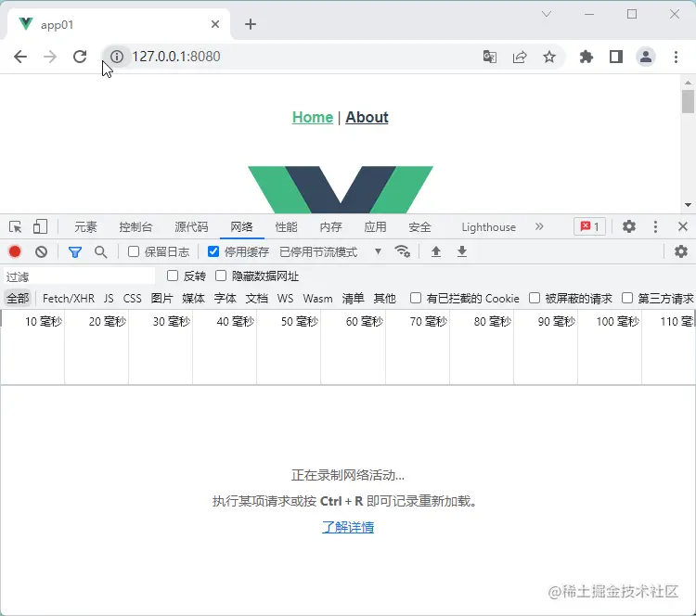Open a new browser tab
Viewport: 696px width, 616px height.
click(x=251, y=24)
